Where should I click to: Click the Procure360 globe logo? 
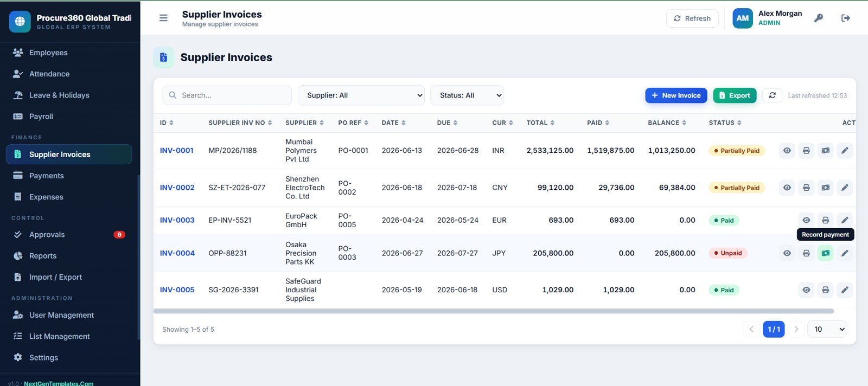(20, 22)
